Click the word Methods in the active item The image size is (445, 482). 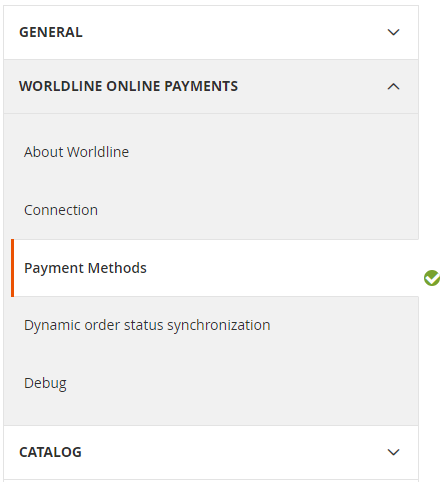click(117, 268)
